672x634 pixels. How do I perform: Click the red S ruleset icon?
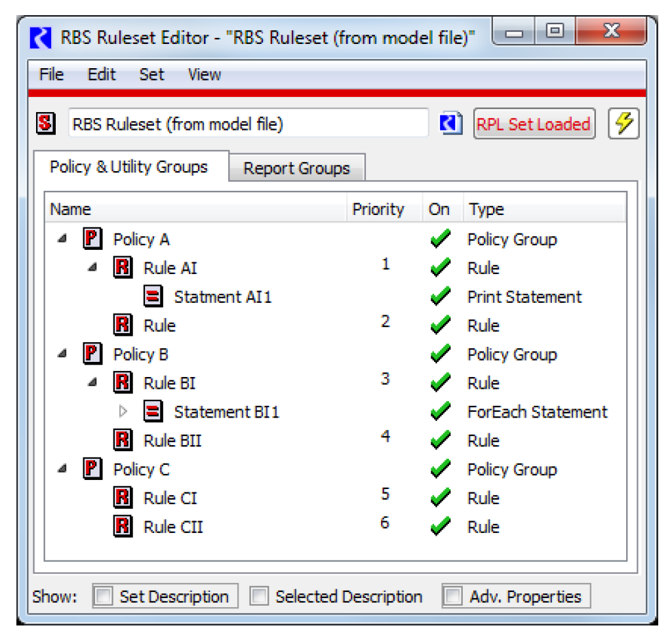click(x=45, y=123)
